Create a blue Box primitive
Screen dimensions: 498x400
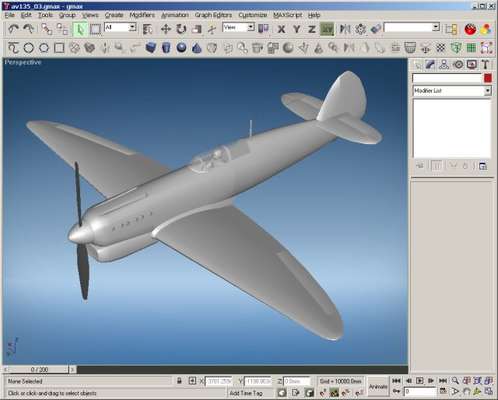151,48
